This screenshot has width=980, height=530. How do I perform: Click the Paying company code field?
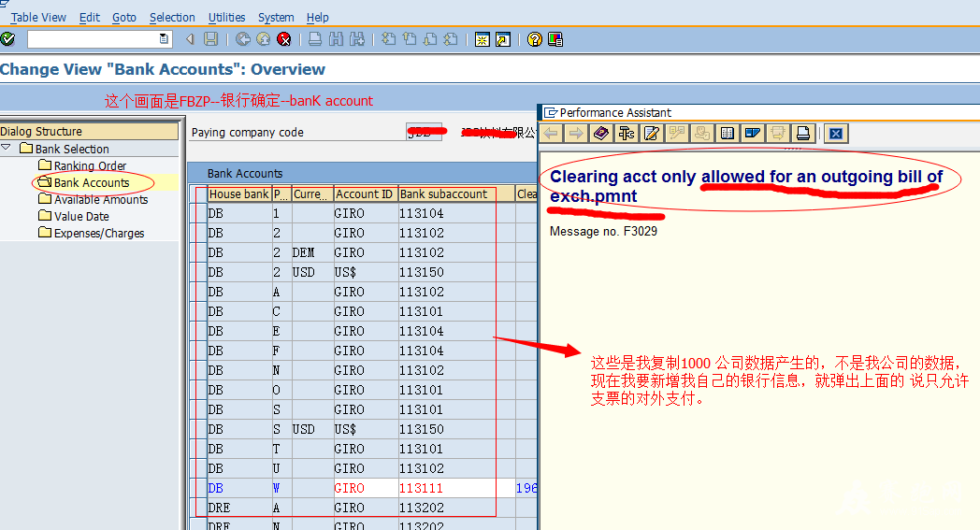point(425,132)
